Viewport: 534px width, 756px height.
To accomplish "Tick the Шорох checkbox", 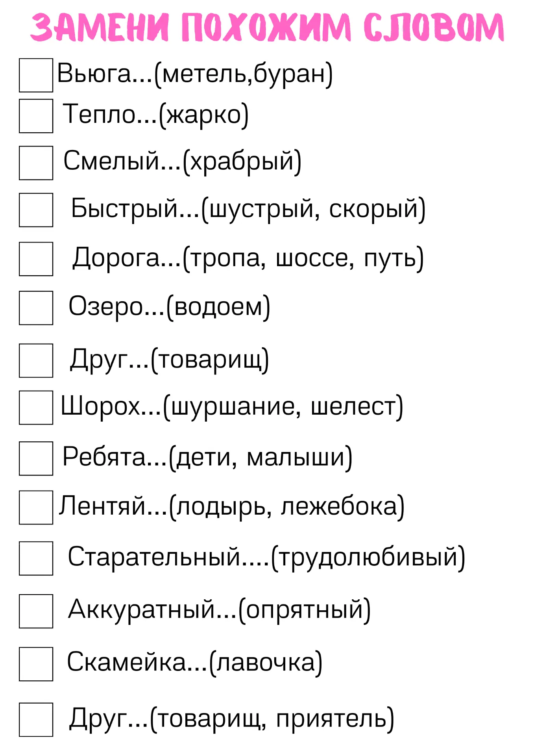I will [x=36, y=408].
